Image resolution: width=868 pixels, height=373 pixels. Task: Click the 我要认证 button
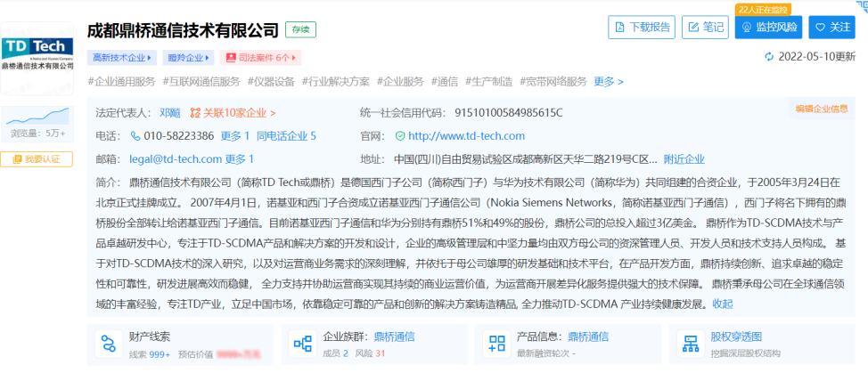pyautogui.click(x=37, y=159)
